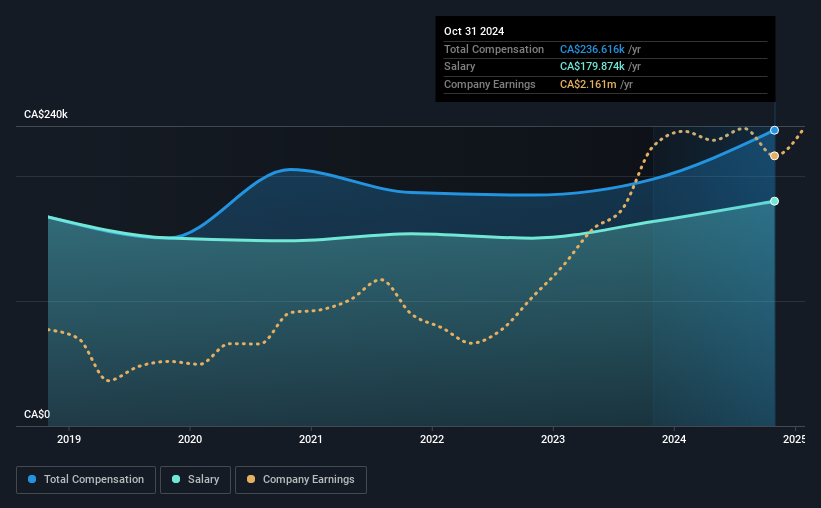
Task: Toggle the Total Compensation legend button
Action: (x=86, y=480)
